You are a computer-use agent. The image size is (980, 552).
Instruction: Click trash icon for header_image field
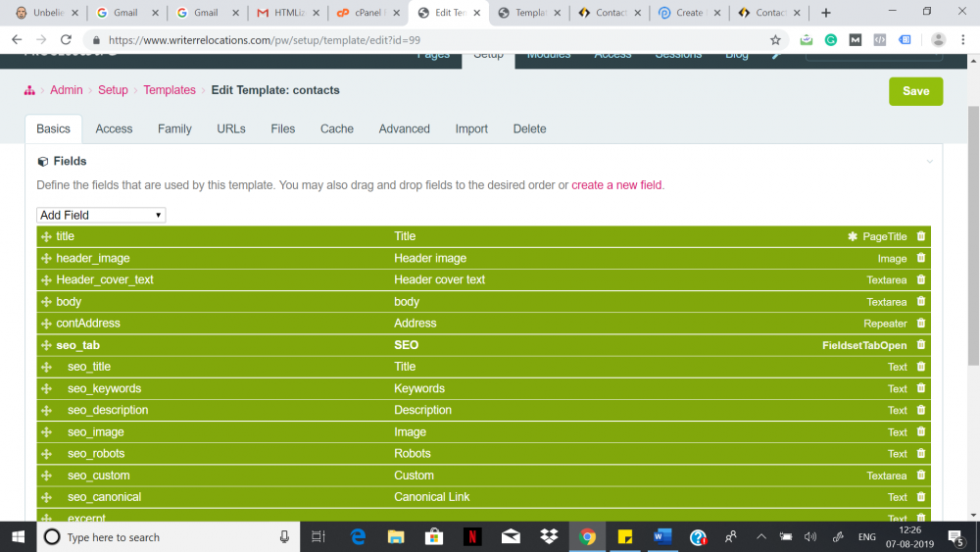920,258
